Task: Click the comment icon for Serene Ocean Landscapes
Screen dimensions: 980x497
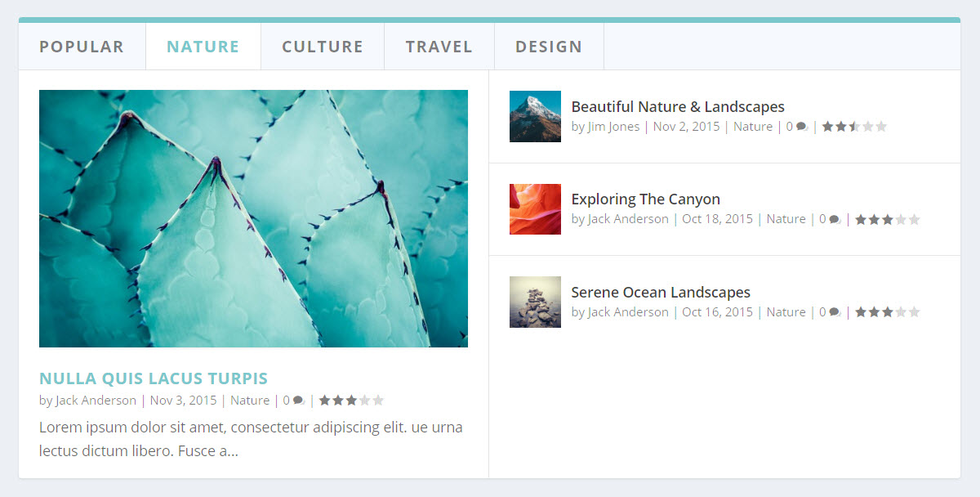Action: pyautogui.click(x=835, y=312)
